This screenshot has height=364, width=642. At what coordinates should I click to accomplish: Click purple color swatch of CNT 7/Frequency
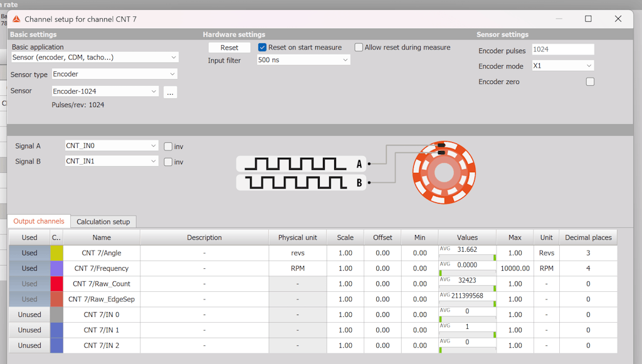pos(56,268)
